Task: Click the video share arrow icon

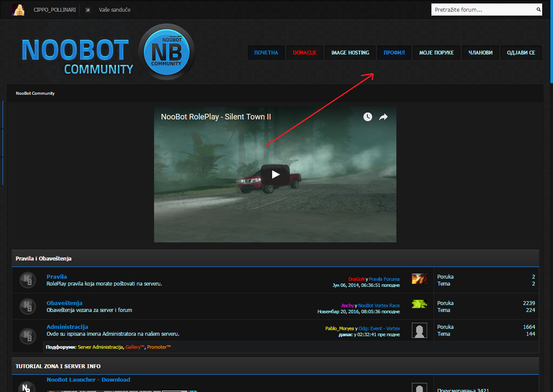Action: tap(383, 117)
